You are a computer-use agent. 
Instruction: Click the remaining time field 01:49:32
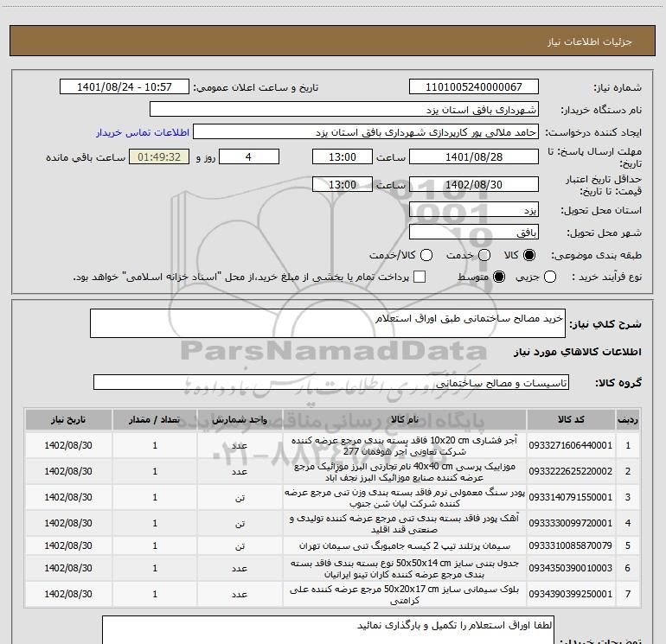[159, 156]
